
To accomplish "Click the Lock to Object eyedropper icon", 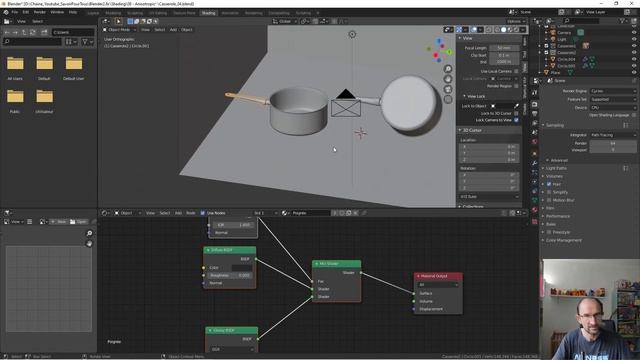I will coord(517,106).
